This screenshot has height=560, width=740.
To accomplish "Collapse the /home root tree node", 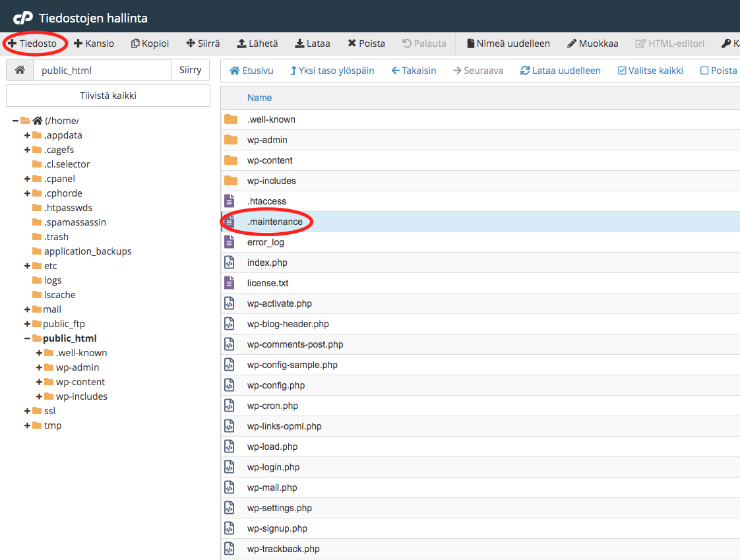I will coord(15,121).
